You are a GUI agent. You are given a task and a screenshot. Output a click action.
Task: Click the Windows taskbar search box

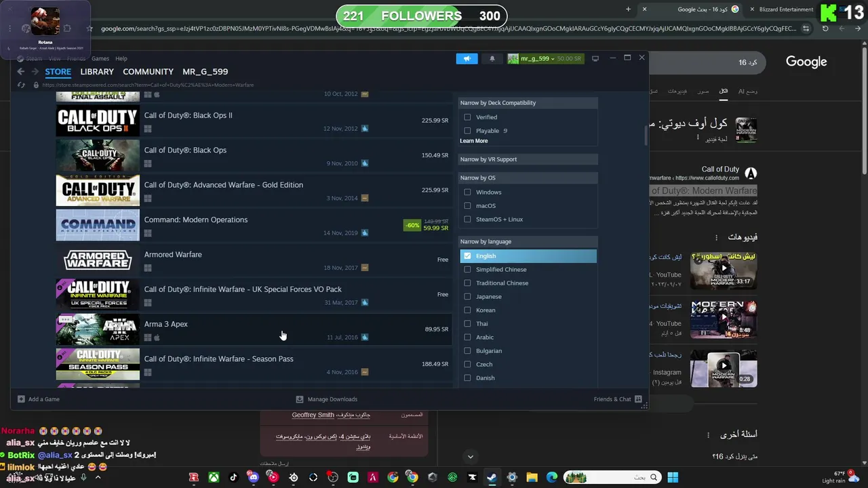613,477
